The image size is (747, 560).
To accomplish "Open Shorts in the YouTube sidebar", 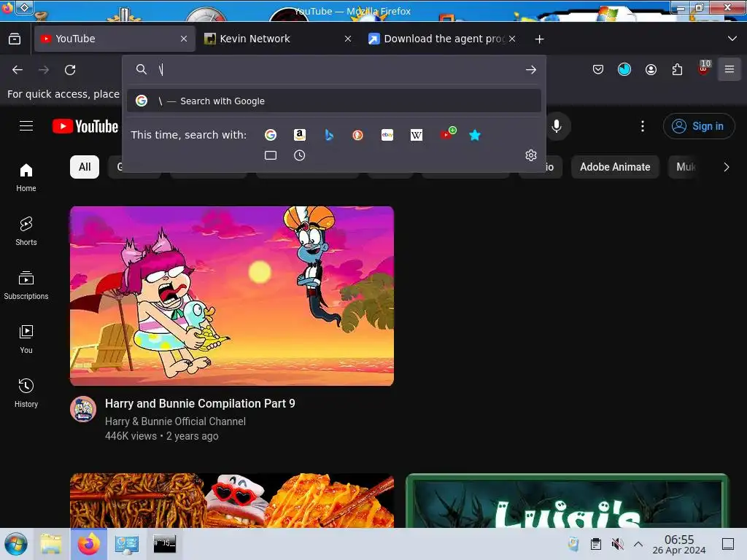I will 26,231.
